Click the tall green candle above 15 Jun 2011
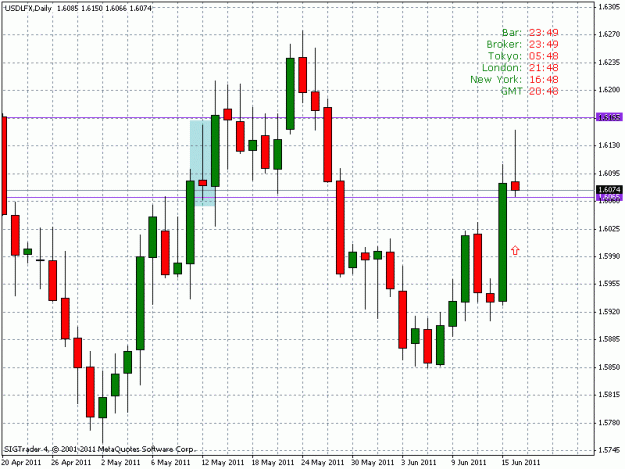 [x=503, y=242]
